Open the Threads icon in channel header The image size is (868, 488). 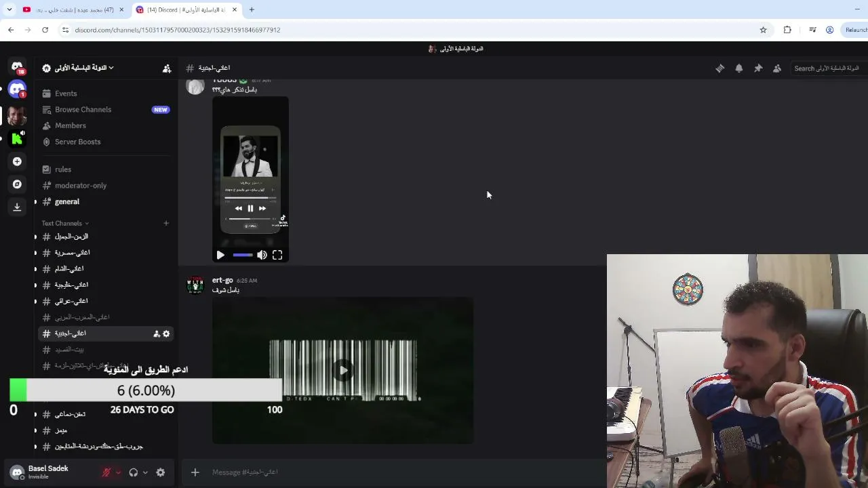pos(720,68)
